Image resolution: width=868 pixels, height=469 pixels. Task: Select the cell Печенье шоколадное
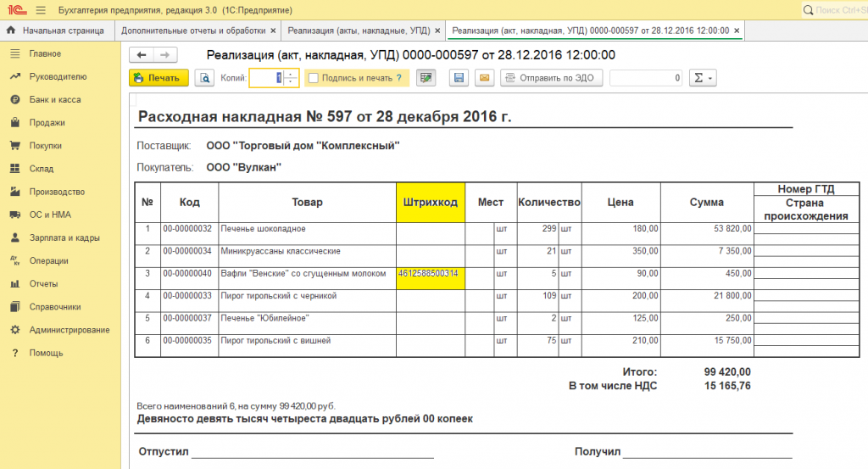pyautogui.click(x=307, y=234)
